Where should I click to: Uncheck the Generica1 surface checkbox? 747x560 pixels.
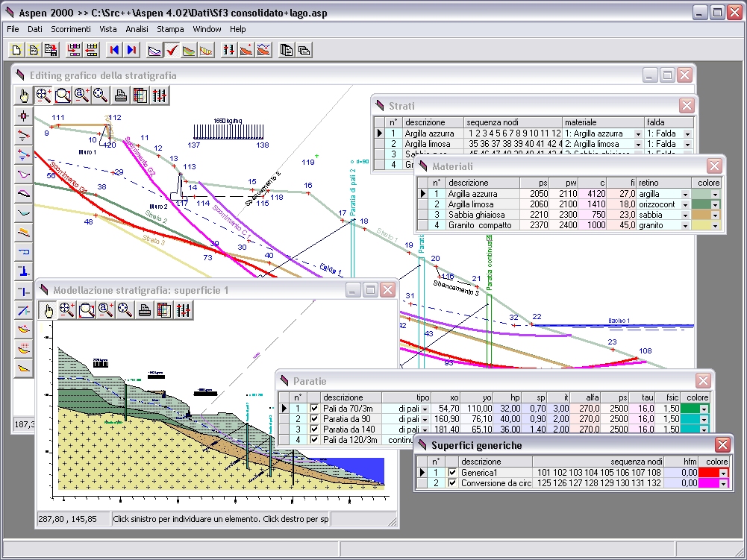coord(451,473)
